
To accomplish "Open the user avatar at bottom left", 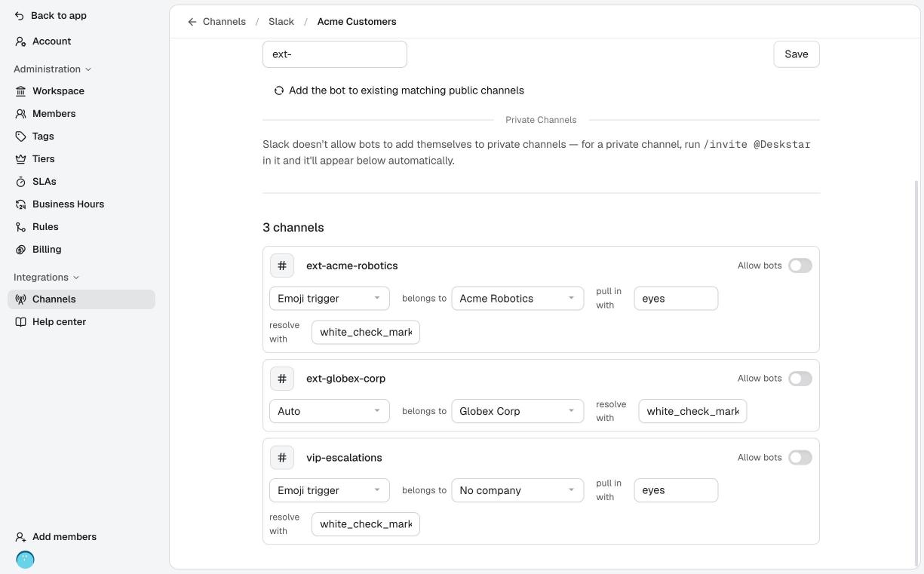I will 25,560.
